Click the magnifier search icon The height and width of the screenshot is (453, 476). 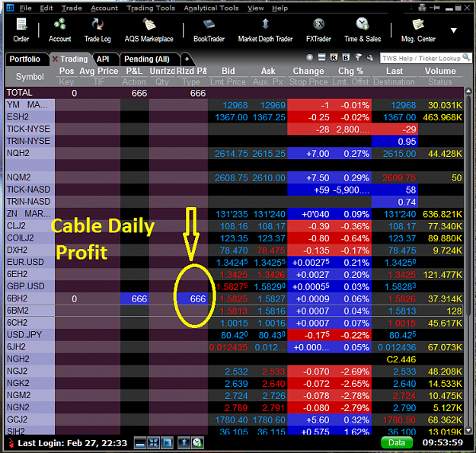pos(466,57)
